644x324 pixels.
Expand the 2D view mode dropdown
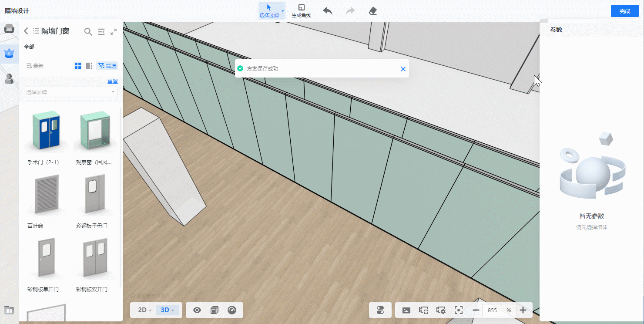tap(144, 310)
